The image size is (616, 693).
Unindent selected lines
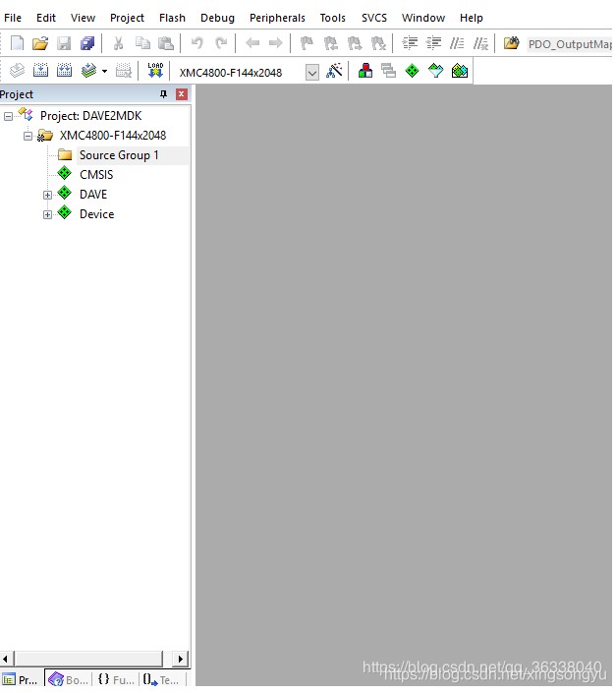coord(433,43)
